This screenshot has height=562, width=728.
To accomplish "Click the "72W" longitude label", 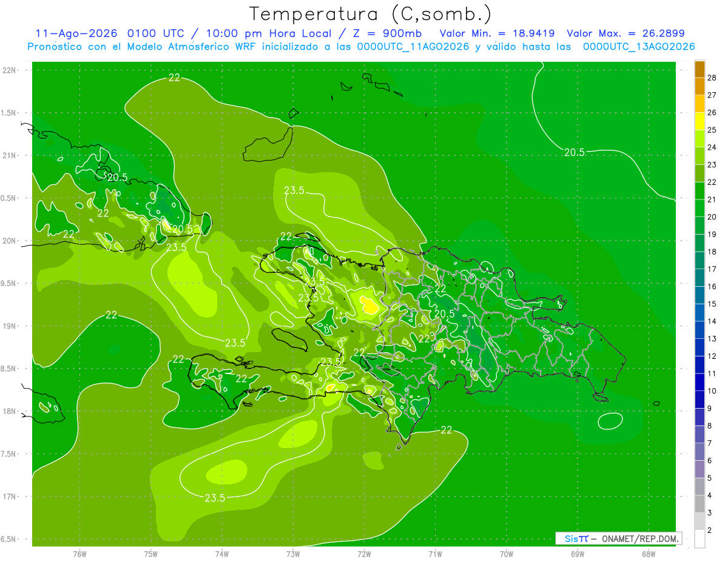I will [364, 554].
